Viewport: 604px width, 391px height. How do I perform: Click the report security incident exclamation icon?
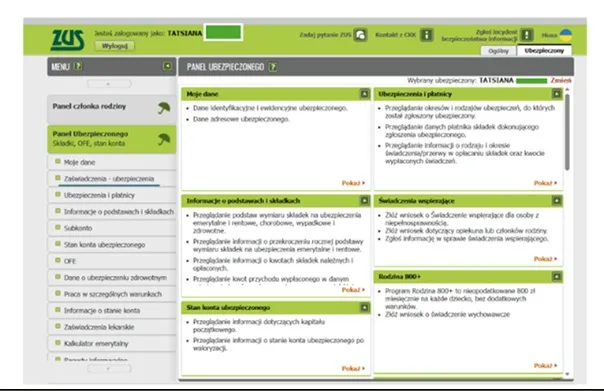[527, 35]
